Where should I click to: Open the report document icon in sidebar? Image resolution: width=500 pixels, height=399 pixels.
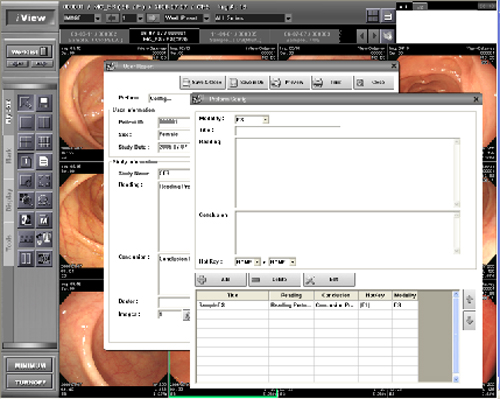(x=44, y=161)
